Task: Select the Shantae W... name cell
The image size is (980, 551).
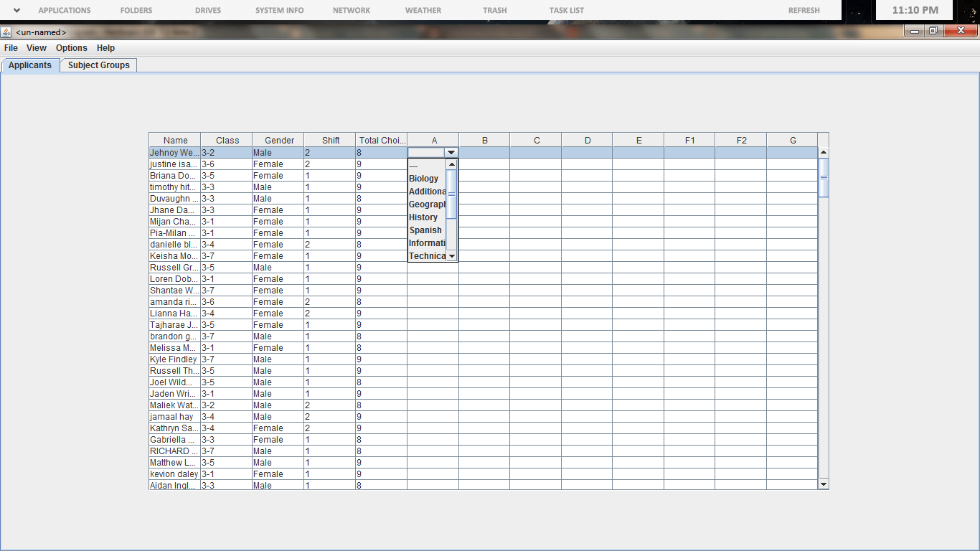Action: [x=175, y=291]
